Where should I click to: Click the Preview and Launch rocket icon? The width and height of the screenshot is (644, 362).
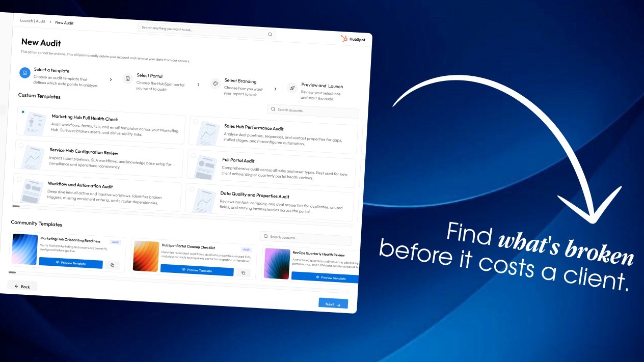(x=292, y=88)
